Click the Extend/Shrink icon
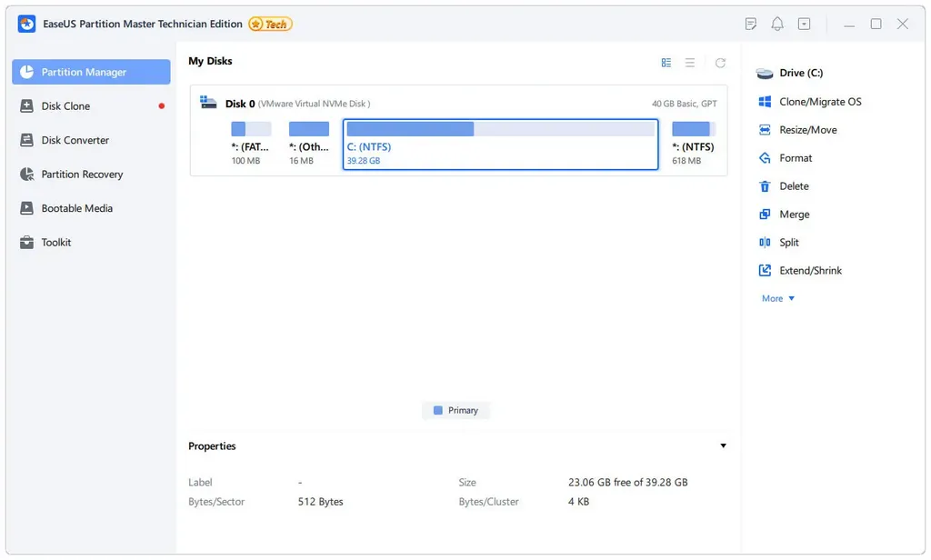Screen dimensions: 931x560 tap(765, 270)
